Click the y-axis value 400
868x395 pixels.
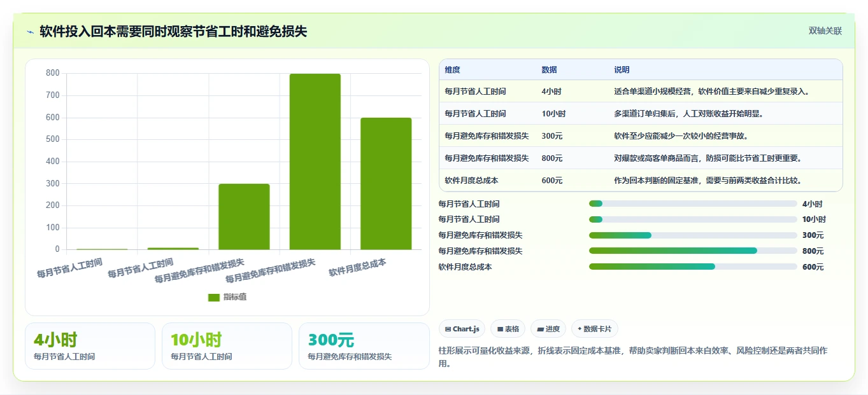coord(53,162)
